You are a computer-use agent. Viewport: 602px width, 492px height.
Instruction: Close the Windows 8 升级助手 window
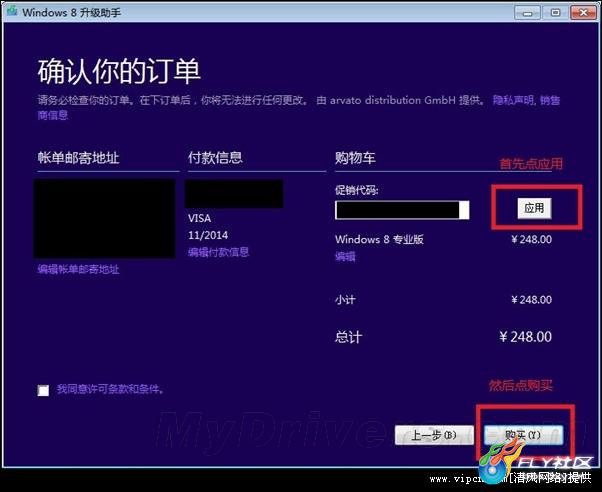584,13
